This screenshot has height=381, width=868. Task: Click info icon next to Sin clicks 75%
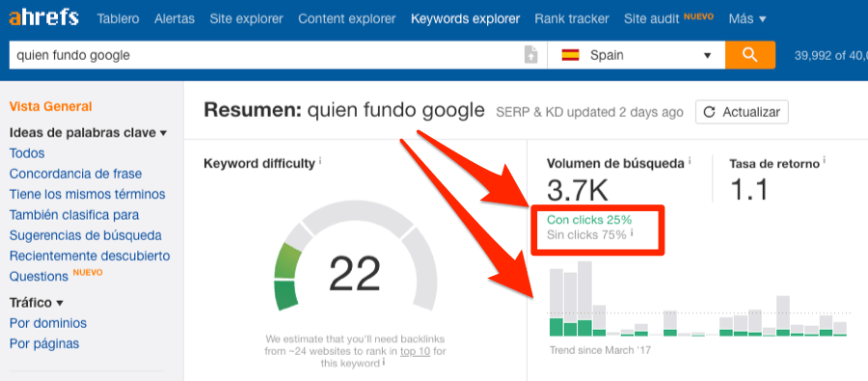click(x=632, y=233)
